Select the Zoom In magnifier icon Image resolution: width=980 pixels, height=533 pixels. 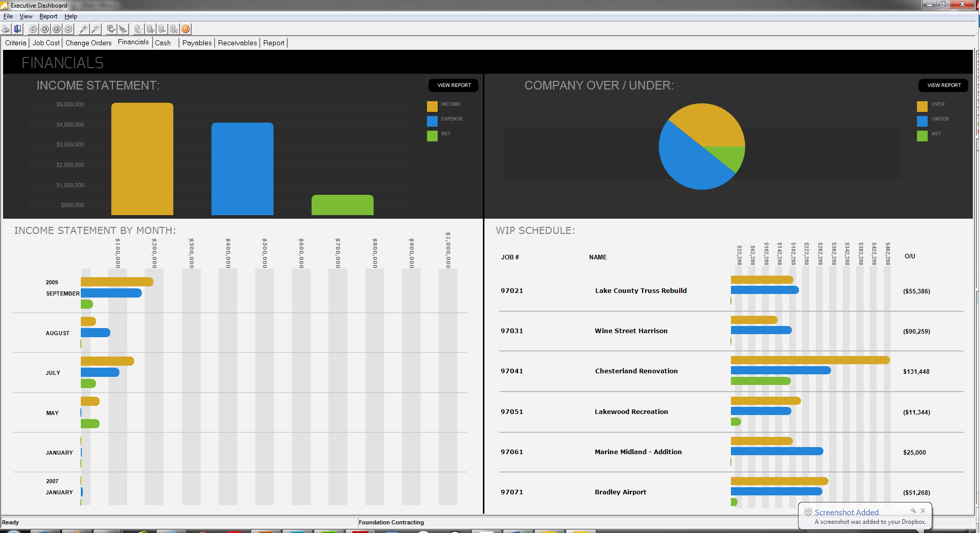click(x=83, y=29)
